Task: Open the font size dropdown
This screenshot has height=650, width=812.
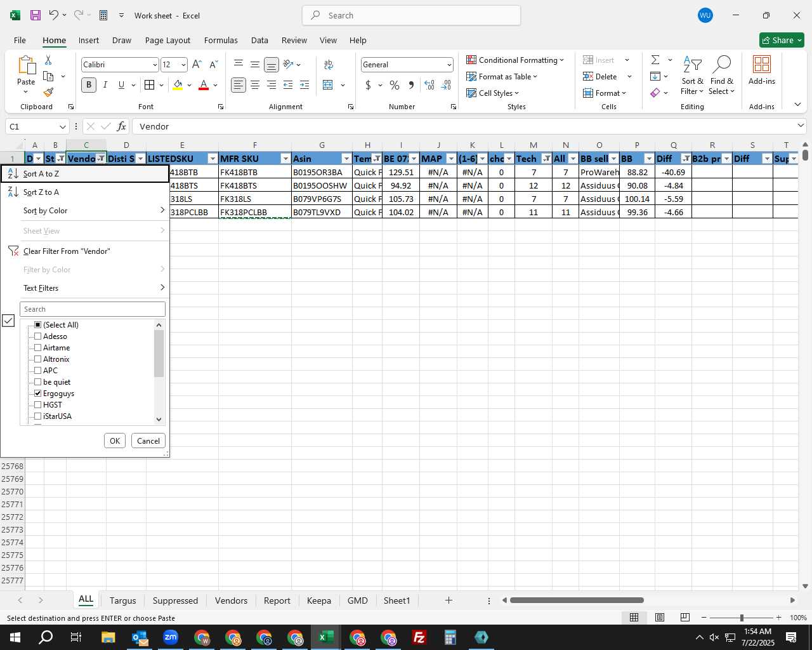Action: tap(183, 65)
